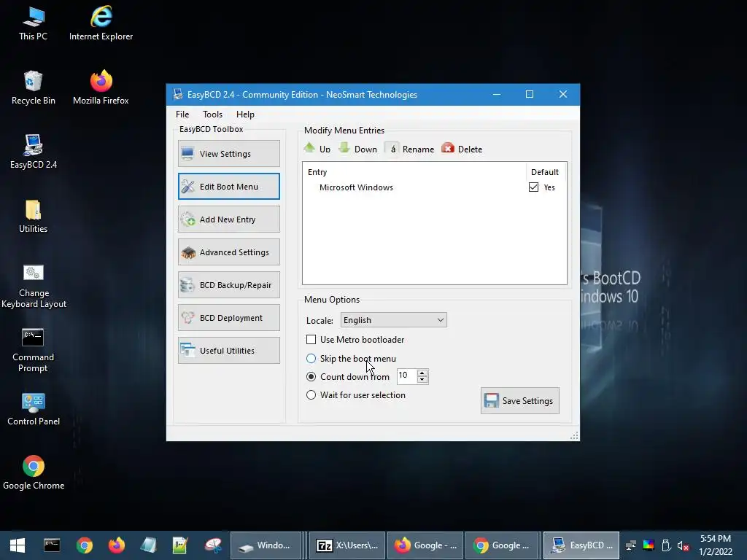
Task: Enable Use Metro bootloader checkbox
Action: (311, 340)
